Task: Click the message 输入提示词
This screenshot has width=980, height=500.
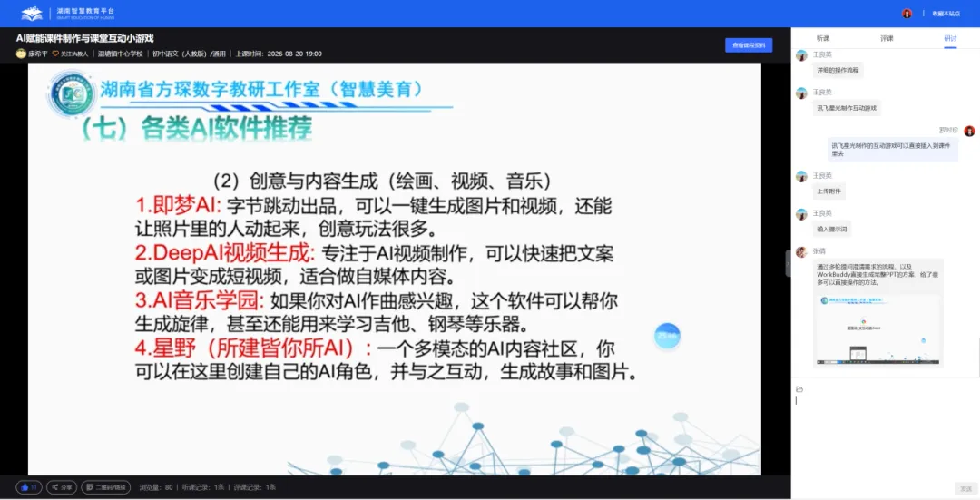Action: 831,230
